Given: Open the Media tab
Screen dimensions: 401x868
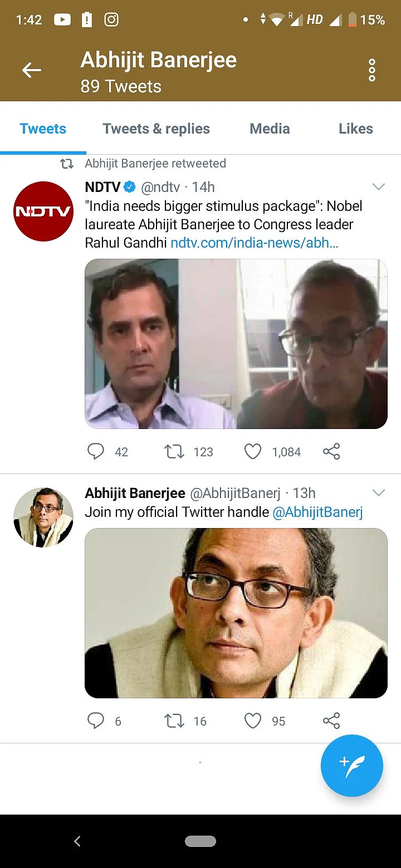Looking at the screenshot, I should point(270,129).
